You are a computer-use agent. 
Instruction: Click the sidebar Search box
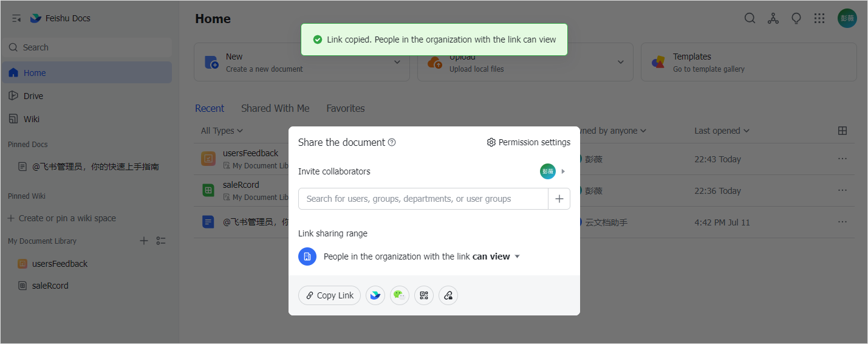tap(87, 47)
